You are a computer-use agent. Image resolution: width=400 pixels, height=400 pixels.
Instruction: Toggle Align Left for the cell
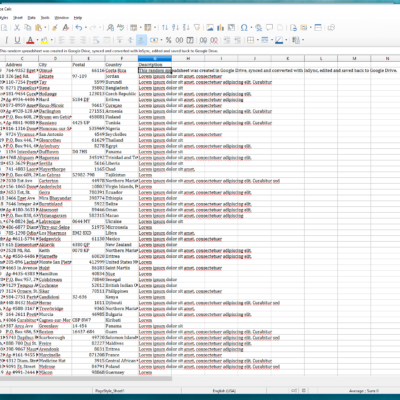[x=62, y=40]
